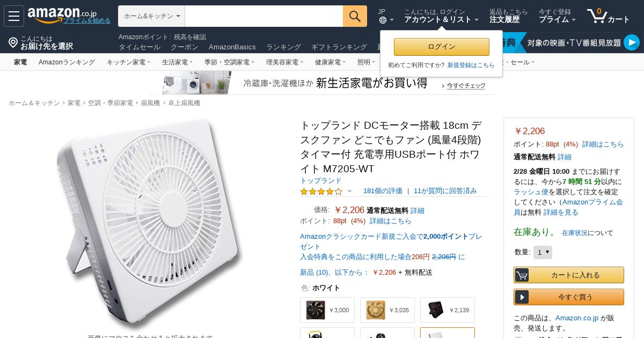Expand the star rating breakdown chevron

[349, 191]
